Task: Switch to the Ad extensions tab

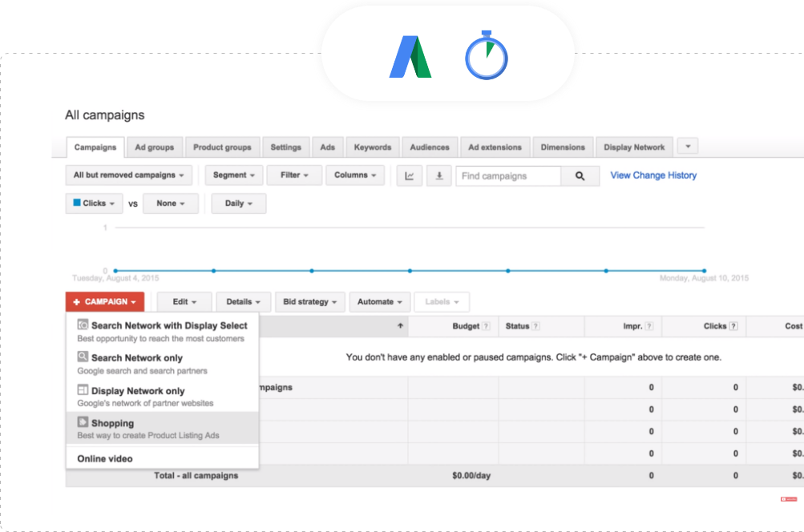Action: (495, 147)
